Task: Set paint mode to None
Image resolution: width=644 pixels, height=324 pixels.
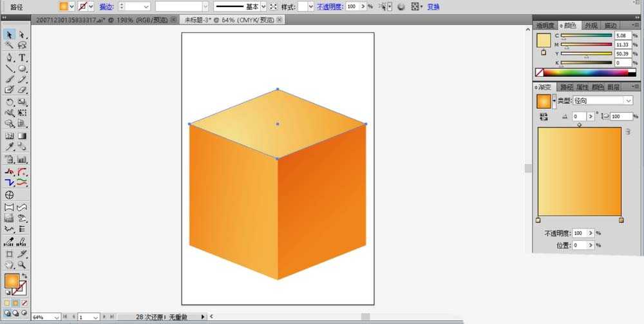Action: tap(24, 303)
